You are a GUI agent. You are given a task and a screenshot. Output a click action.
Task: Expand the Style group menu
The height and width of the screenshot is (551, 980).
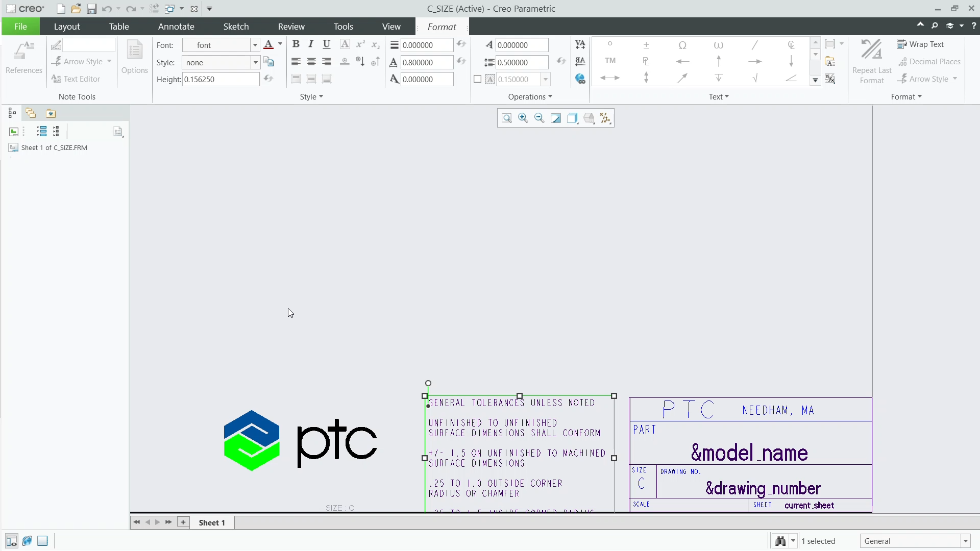[311, 96]
